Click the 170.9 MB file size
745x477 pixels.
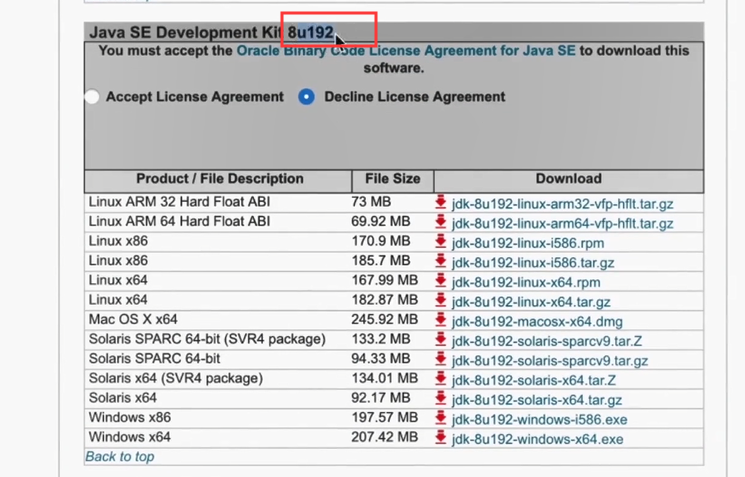point(381,241)
